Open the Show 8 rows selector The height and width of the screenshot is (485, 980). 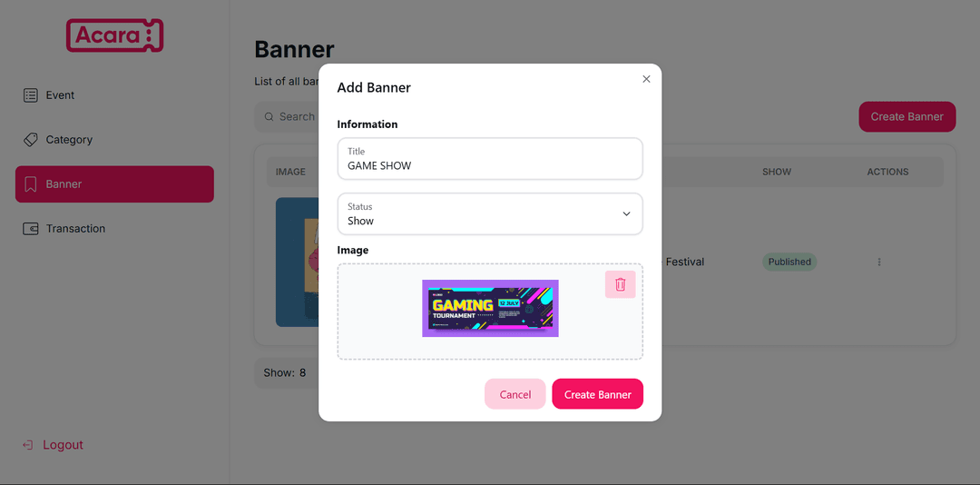(x=286, y=373)
